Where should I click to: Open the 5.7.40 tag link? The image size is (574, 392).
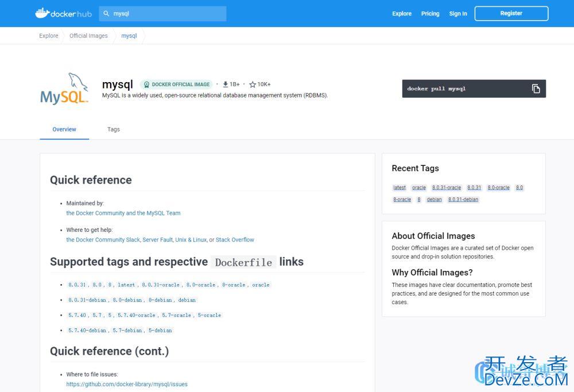click(77, 315)
